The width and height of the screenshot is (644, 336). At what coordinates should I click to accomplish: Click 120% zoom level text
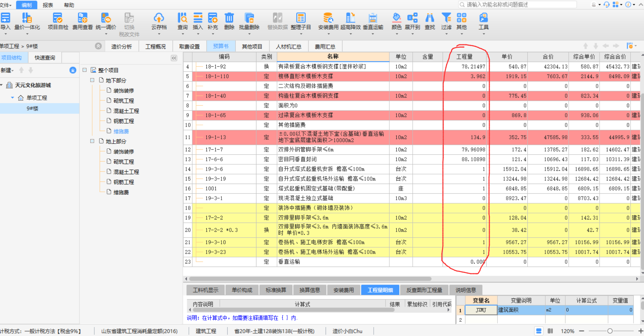(x=567, y=331)
